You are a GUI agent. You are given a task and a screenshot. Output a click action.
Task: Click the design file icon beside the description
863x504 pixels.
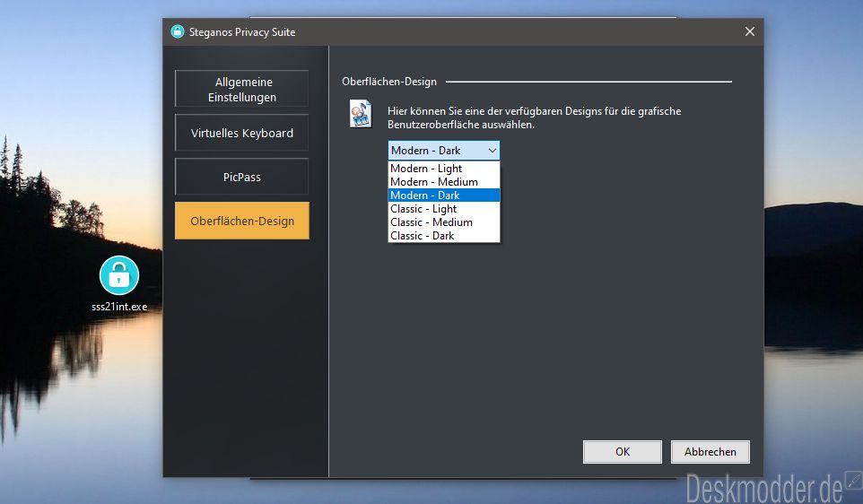coord(361,114)
